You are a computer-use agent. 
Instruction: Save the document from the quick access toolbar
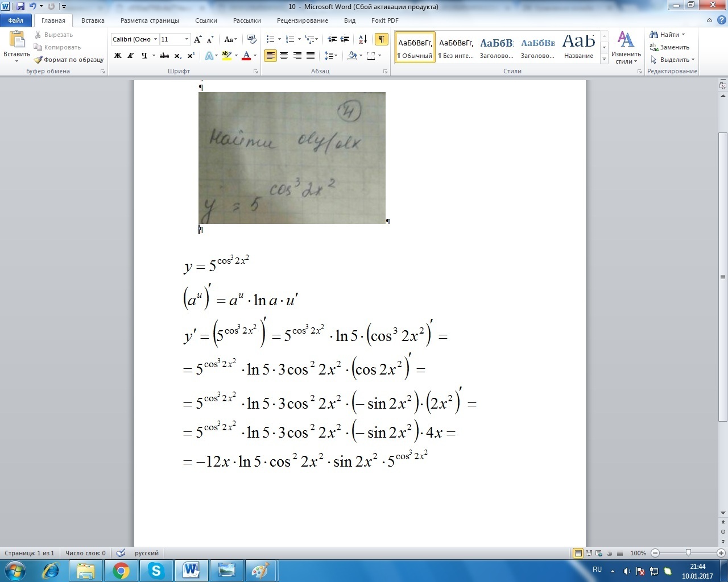(x=20, y=7)
